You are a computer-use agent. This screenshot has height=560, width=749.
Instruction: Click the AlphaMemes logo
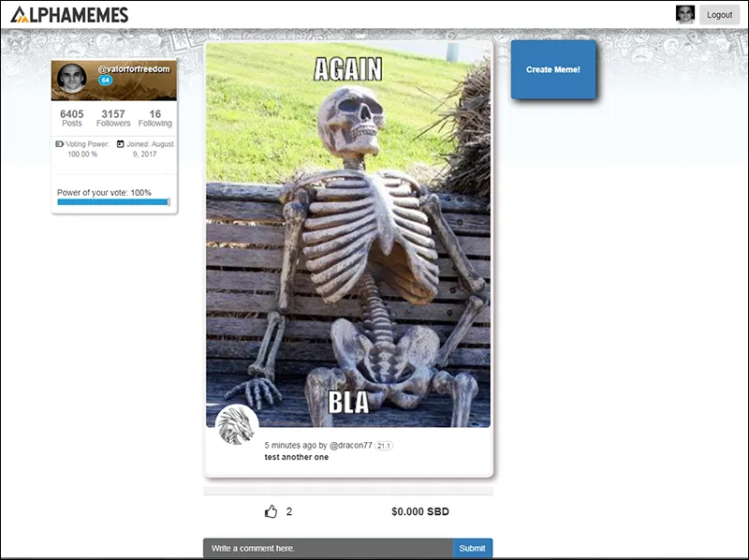pyautogui.click(x=69, y=15)
